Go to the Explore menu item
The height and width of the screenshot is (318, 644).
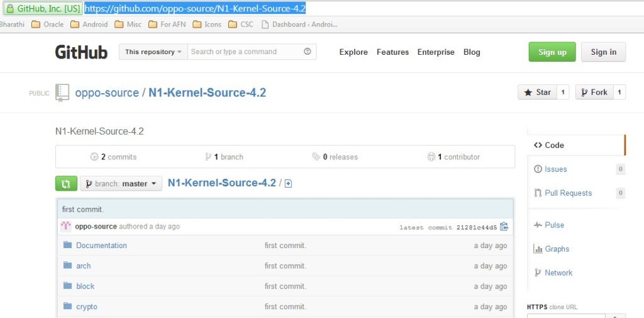[x=353, y=52]
